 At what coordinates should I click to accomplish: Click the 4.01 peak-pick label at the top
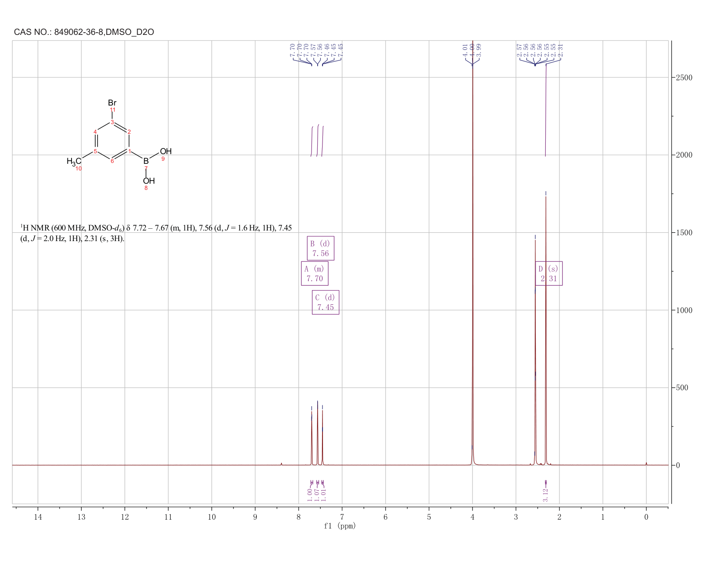point(465,49)
